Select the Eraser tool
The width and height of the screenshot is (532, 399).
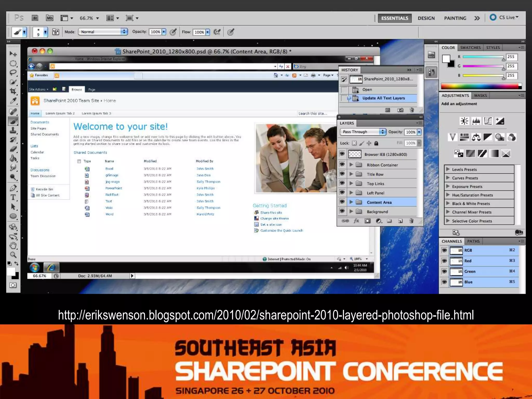[x=13, y=149]
